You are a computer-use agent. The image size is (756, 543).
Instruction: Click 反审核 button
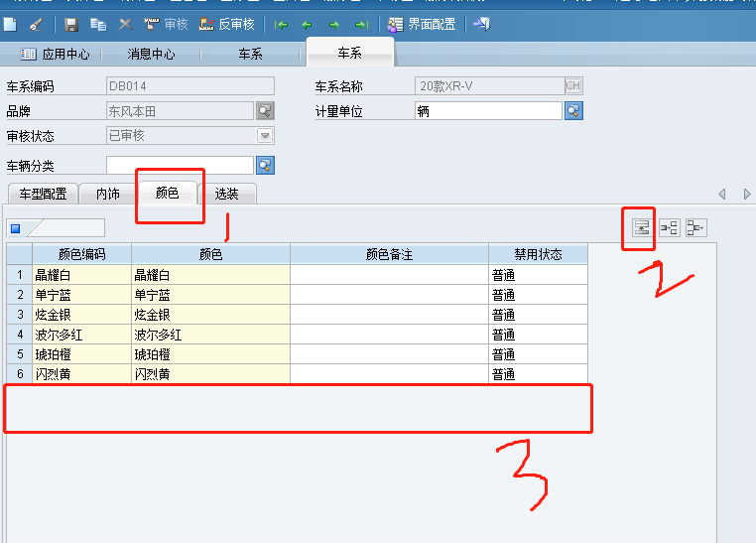tap(227, 24)
